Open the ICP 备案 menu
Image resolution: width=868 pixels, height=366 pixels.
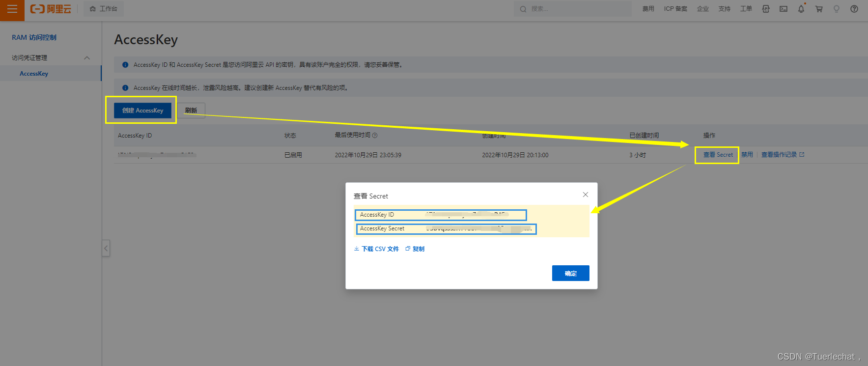[x=675, y=9]
